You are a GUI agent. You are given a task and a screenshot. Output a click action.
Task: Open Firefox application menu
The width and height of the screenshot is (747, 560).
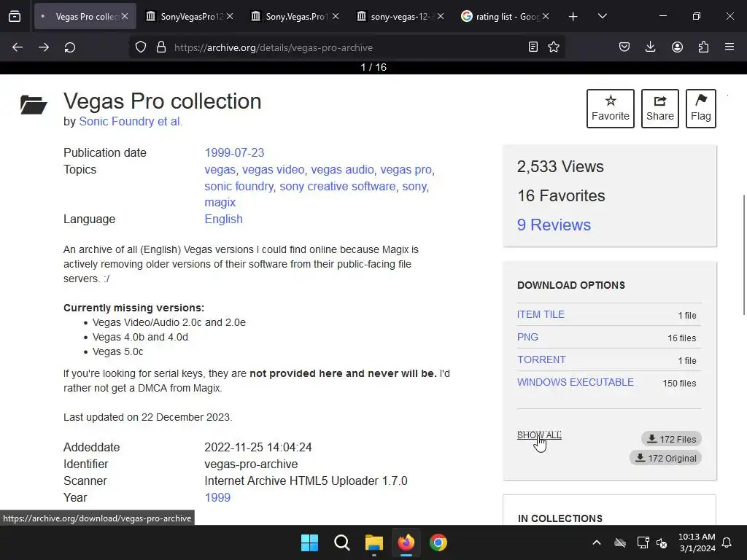point(729,47)
